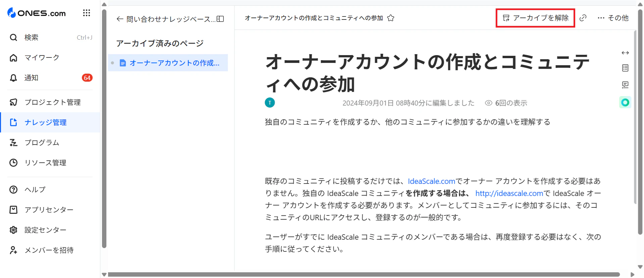Click the ONES.com logo
This screenshot has height=278, width=644.
(x=37, y=13)
